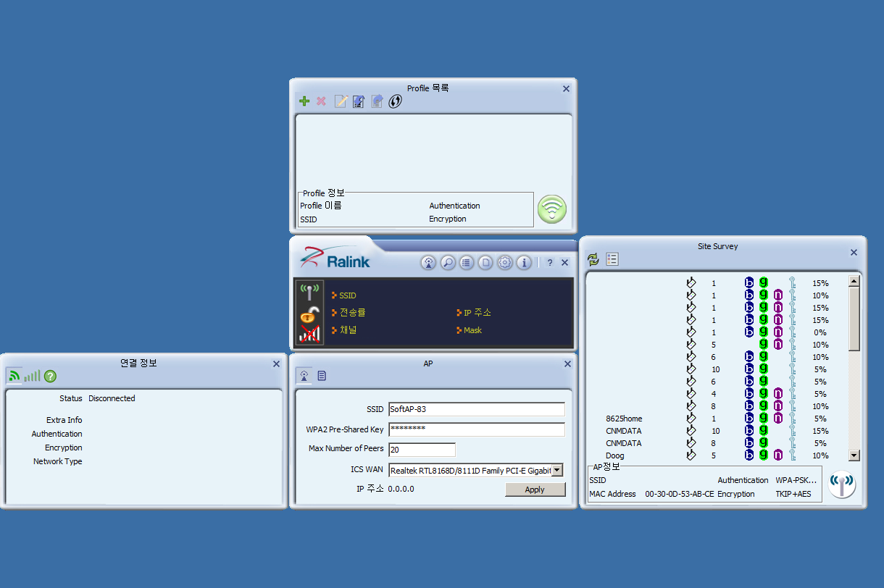
Task: Close the Profile list window
Action: 567,89
